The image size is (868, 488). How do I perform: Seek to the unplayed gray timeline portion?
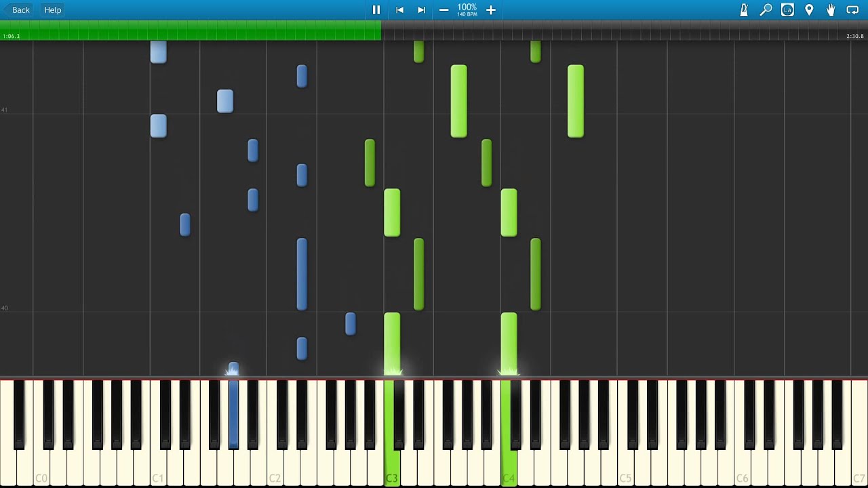[625, 30]
